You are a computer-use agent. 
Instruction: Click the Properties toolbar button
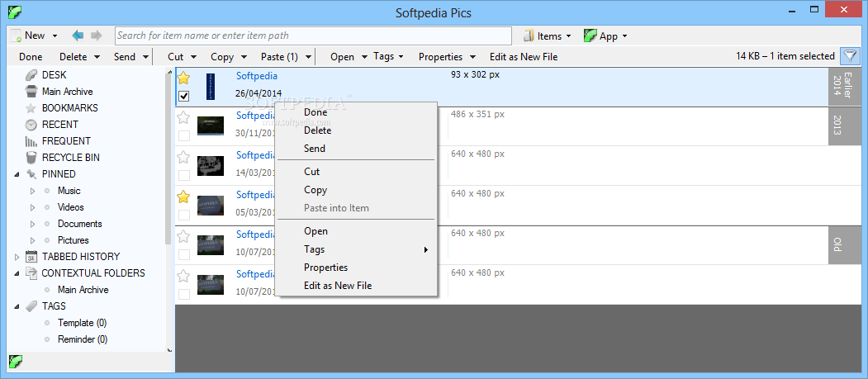[441, 56]
